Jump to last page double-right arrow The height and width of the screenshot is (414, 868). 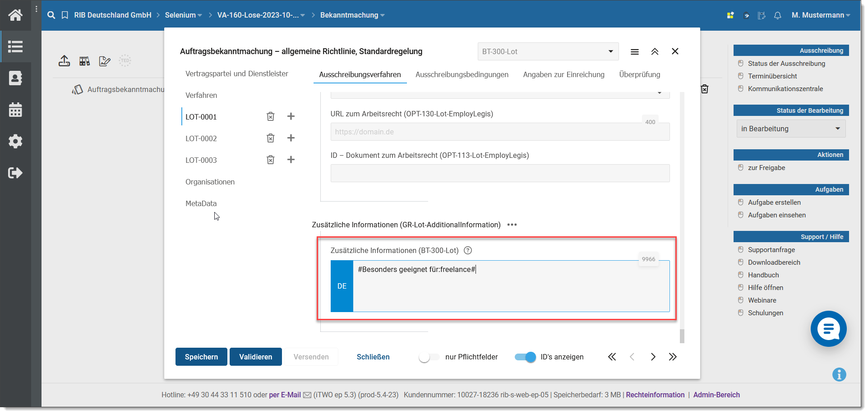(673, 357)
